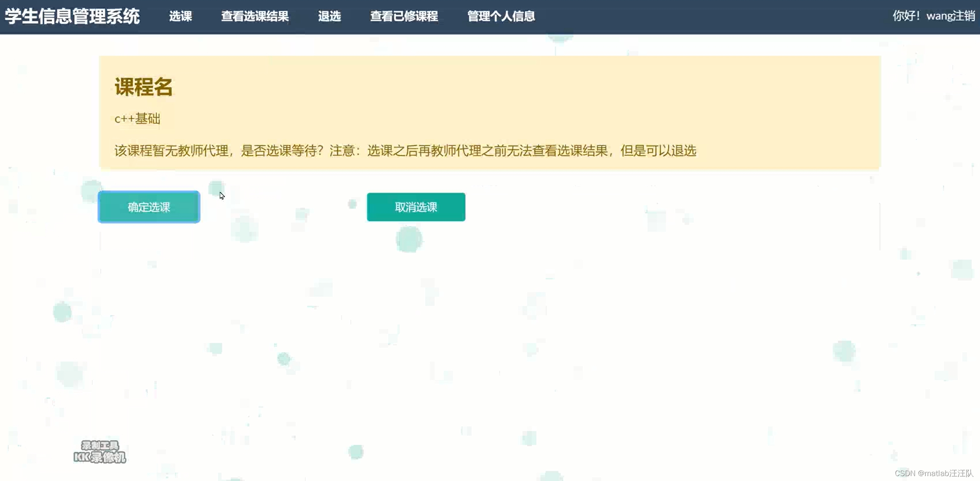Click large teal bubble beneath 取消选课 button
Image resolution: width=980 pixels, height=481 pixels.
pyautogui.click(x=409, y=239)
